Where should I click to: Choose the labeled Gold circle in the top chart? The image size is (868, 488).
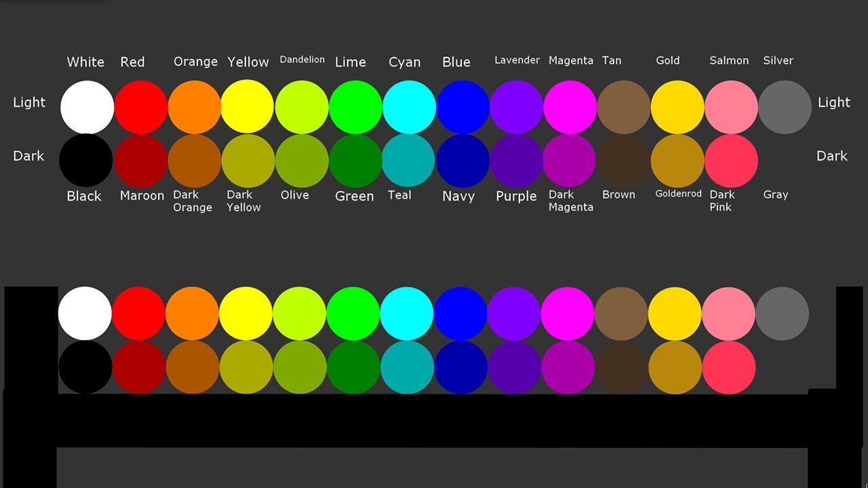click(x=677, y=107)
